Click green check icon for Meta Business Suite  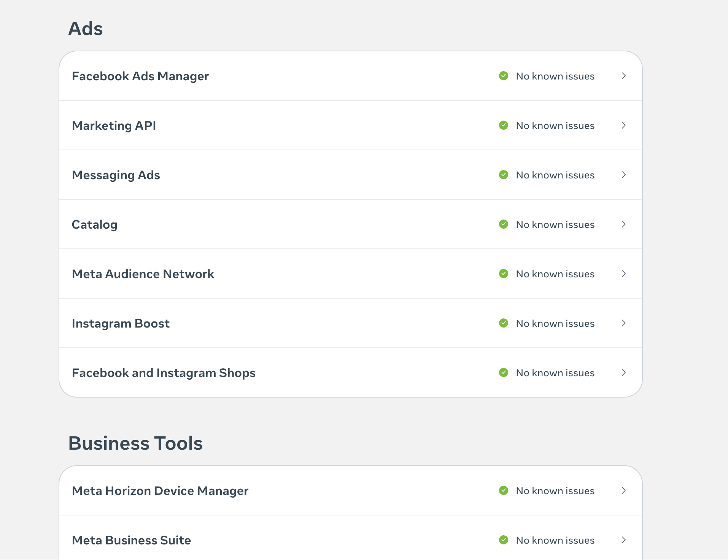[x=504, y=540]
